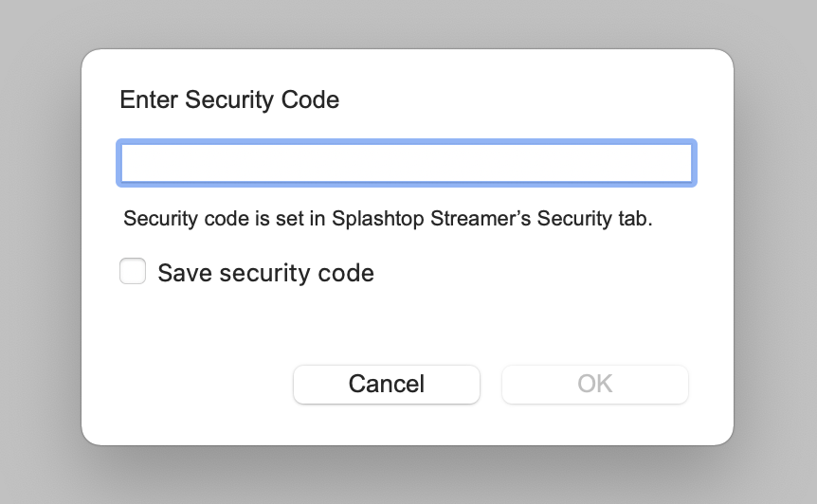
Task: Focus the empty security code text box
Action: (407, 163)
